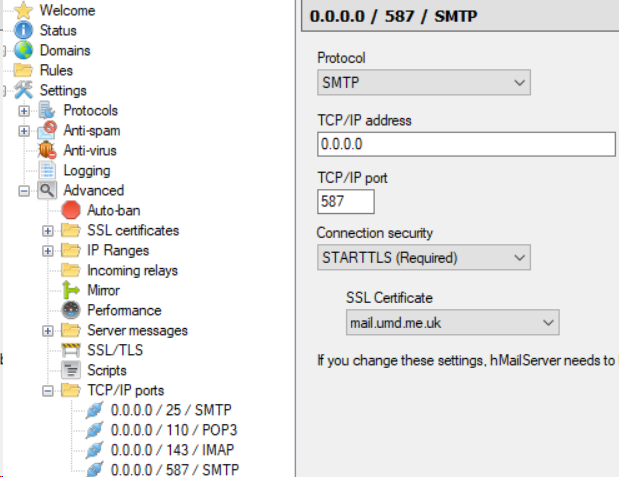Viewport: 619px width, 477px height.
Task: Click the plug icon for port 25 SMTP
Action: pos(95,410)
